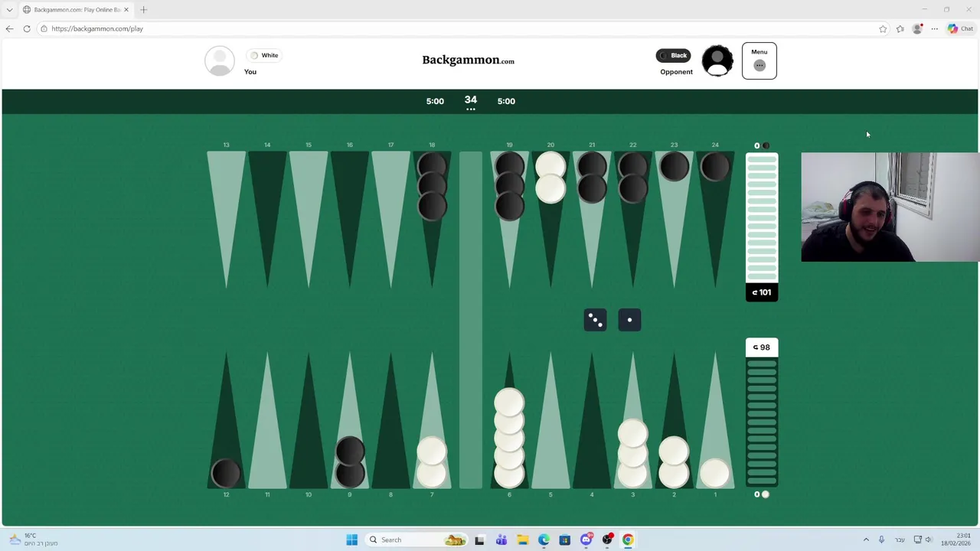
Task: Open the volume control tray icon
Action: pyautogui.click(x=929, y=540)
